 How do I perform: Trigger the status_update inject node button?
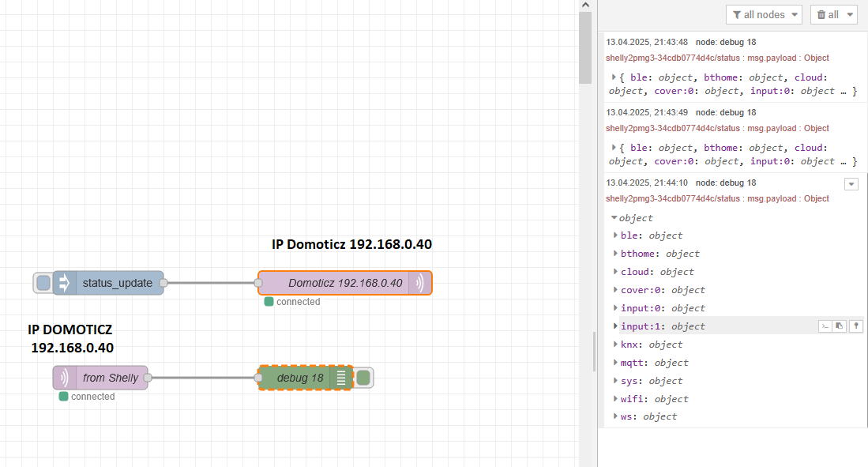click(43, 283)
